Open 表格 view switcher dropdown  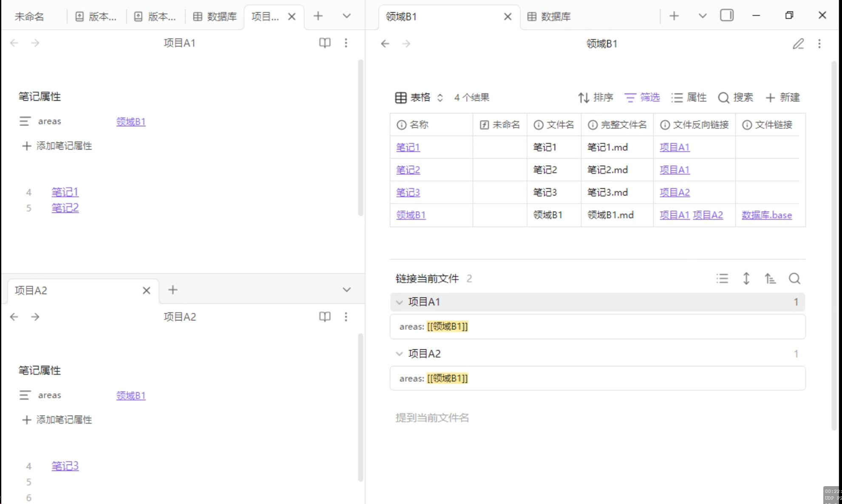tap(419, 98)
